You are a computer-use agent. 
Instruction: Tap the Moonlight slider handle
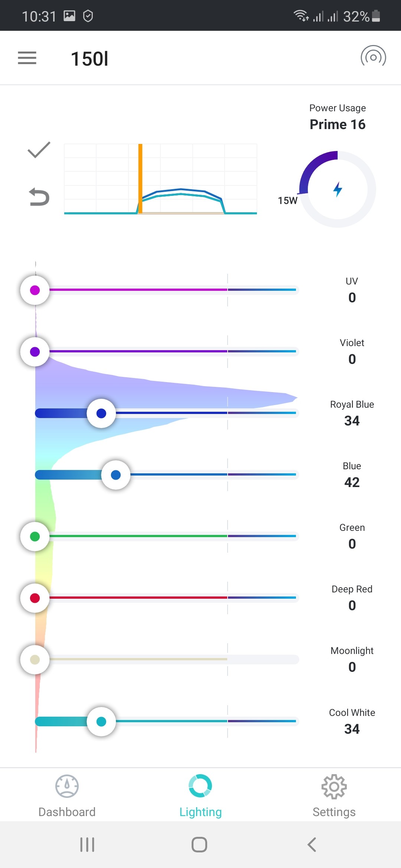point(35,660)
